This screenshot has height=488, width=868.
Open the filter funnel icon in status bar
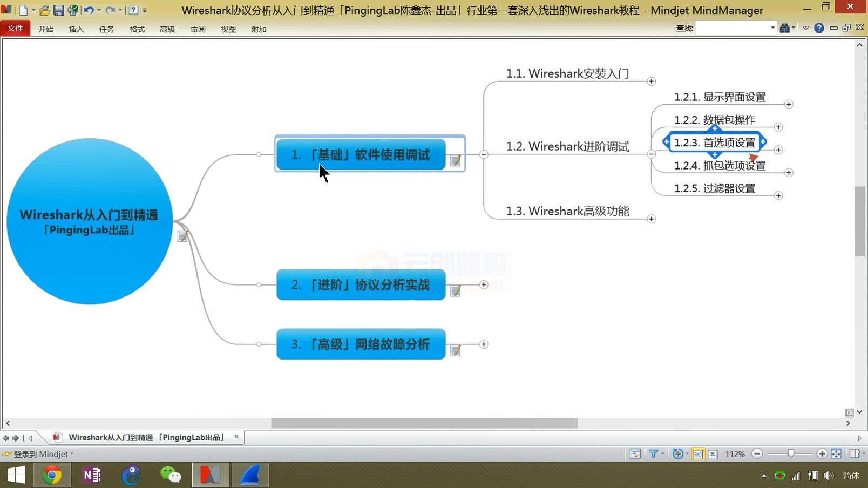(x=653, y=454)
